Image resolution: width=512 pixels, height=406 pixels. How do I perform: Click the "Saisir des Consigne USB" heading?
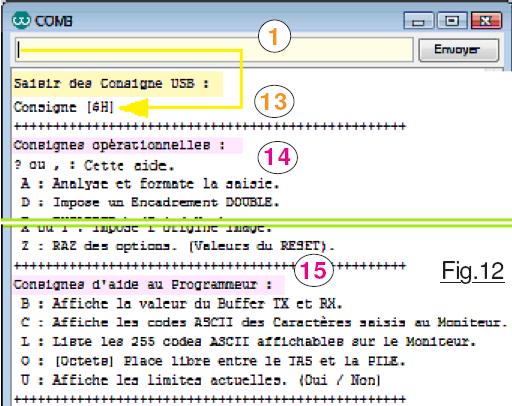(111, 83)
